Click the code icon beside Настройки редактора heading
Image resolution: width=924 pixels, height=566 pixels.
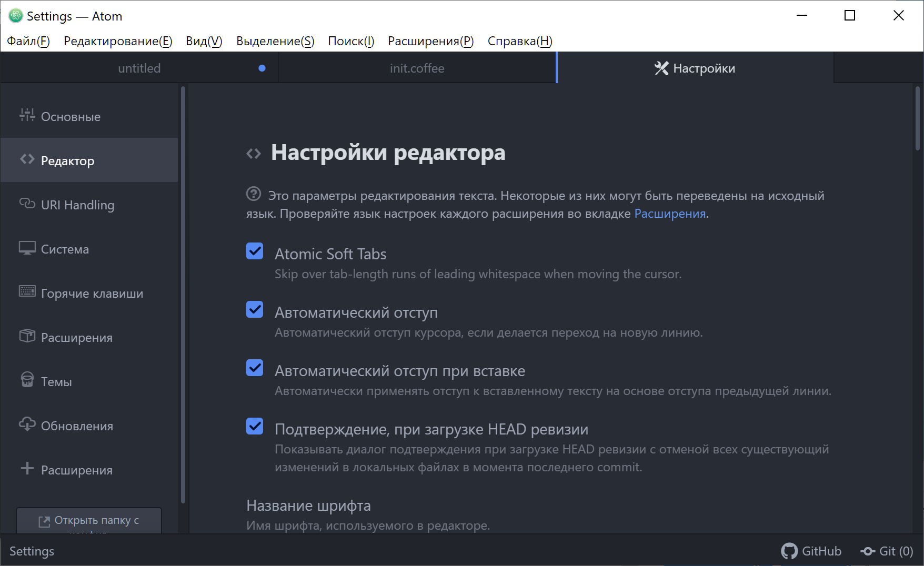click(254, 154)
